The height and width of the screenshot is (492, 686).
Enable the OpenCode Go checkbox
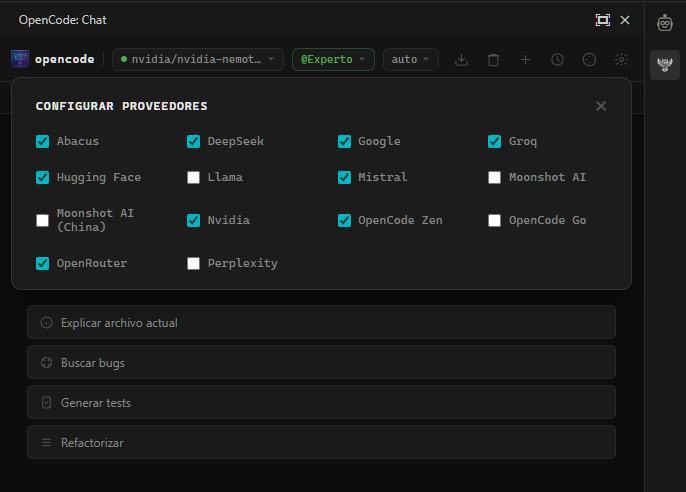[x=494, y=220]
